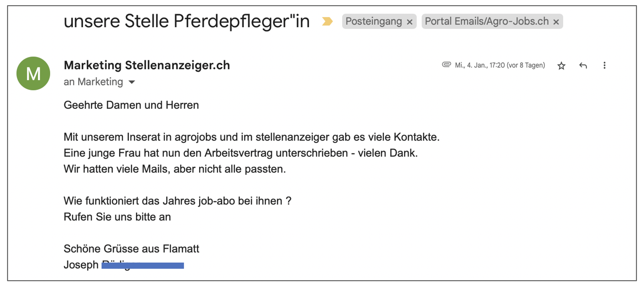Click the 'an Marketing' recipient text
Image resolution: width=644 pixels, height=287 pixels.
point(93,82)
